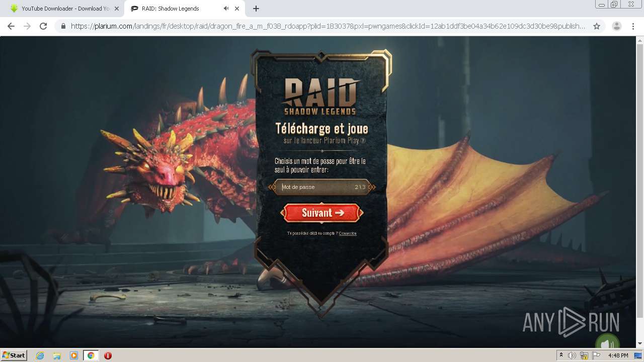Click the RAID Shadow Legends logo
This screenshot has width=644, height=362.
(320, 96)
